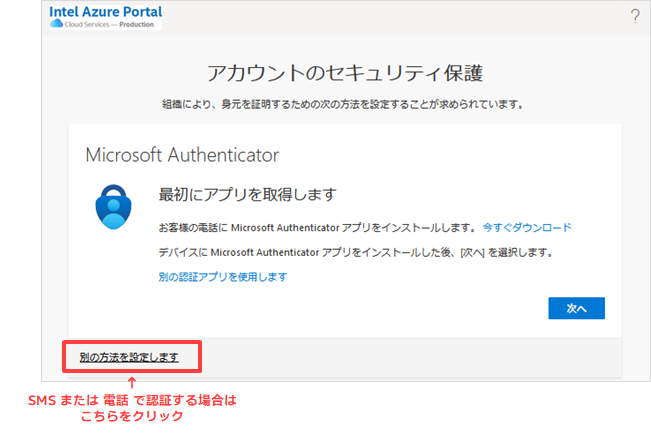Open the 今すぐダウンロード link
651x434 pixels.
[x=527, y=228]
